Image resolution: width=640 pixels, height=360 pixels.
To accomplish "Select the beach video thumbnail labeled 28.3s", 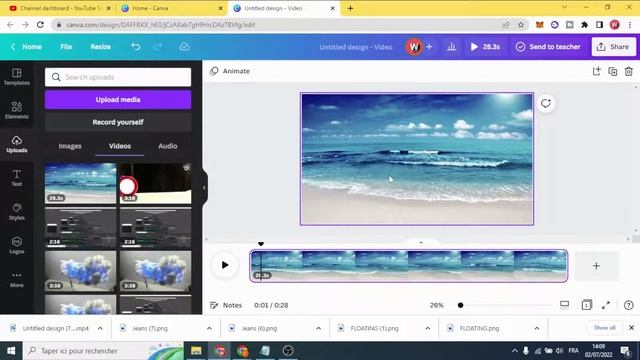I will coord(80,183).
